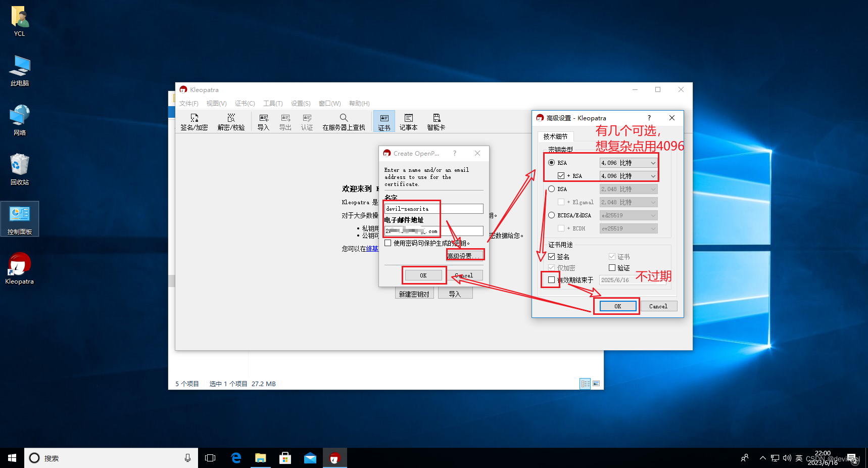This screenshot has height=468, width=868.
Task: Click the Import (导入) button on welcome page
Action: (x=455, y=294)
